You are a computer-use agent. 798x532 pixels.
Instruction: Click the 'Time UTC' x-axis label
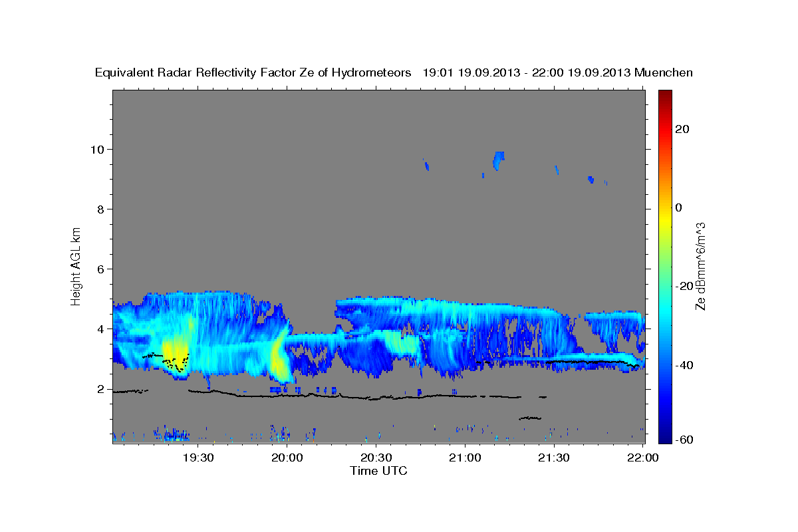(x=378, y=471)
